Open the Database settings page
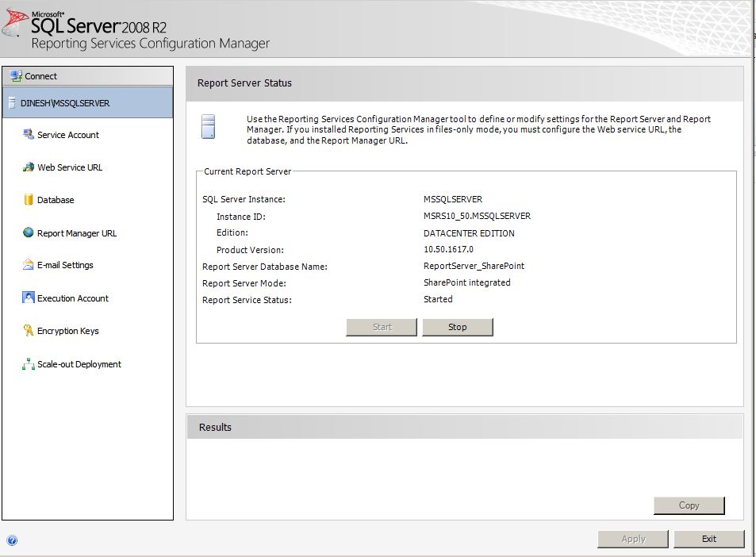Screen dimensions: 756x557 point(56,200)
